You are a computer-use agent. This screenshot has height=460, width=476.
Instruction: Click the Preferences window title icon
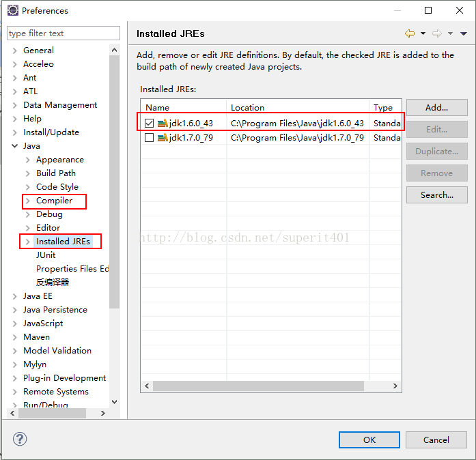point(13,11)
